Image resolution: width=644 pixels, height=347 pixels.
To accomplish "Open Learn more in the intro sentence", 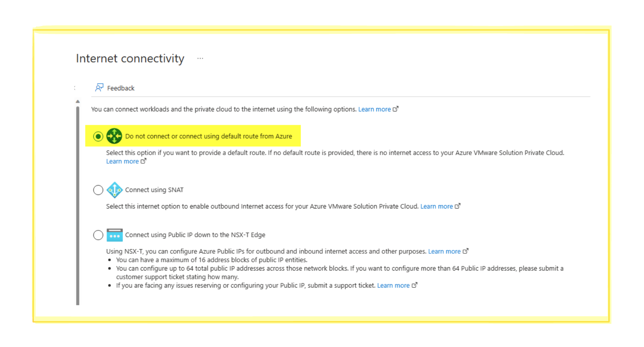I will [374, 109].
